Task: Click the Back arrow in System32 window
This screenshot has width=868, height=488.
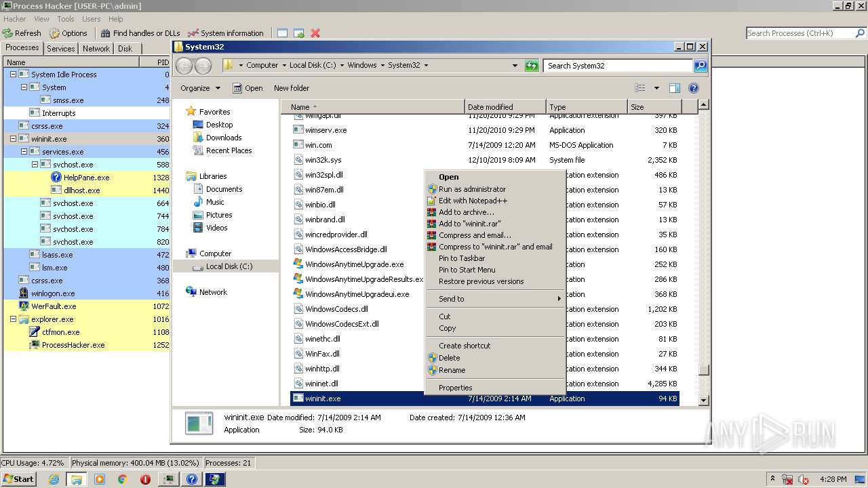Action: [184, 66]
